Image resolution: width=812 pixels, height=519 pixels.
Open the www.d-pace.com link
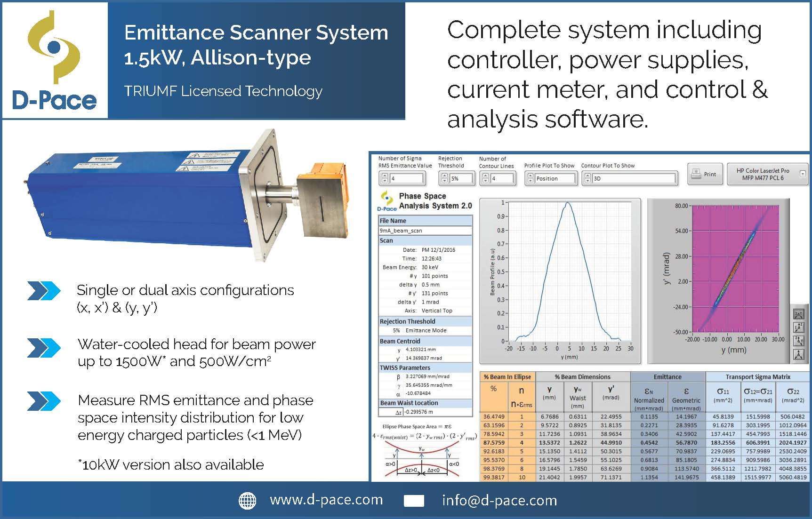326,500
